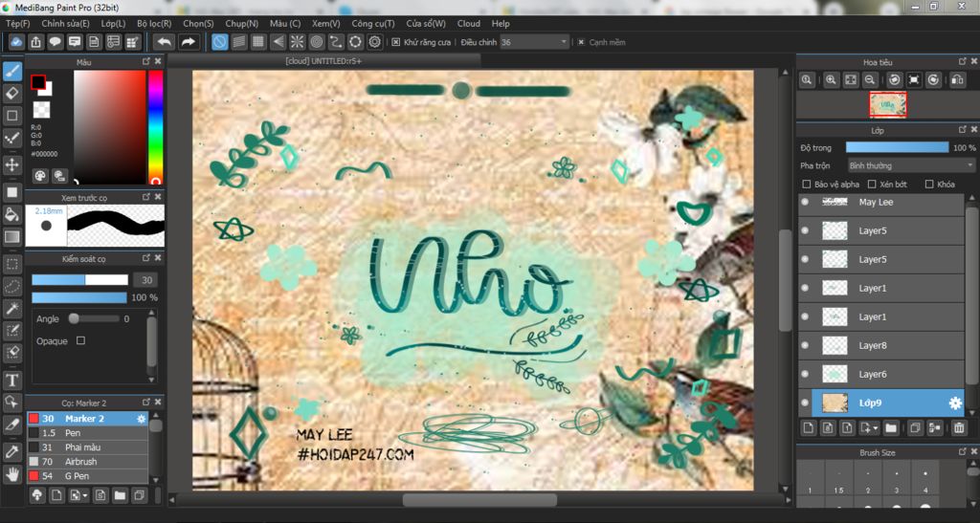980x523 pixels.
Task: Open the Cloud menu
Action: coord(468,23)
